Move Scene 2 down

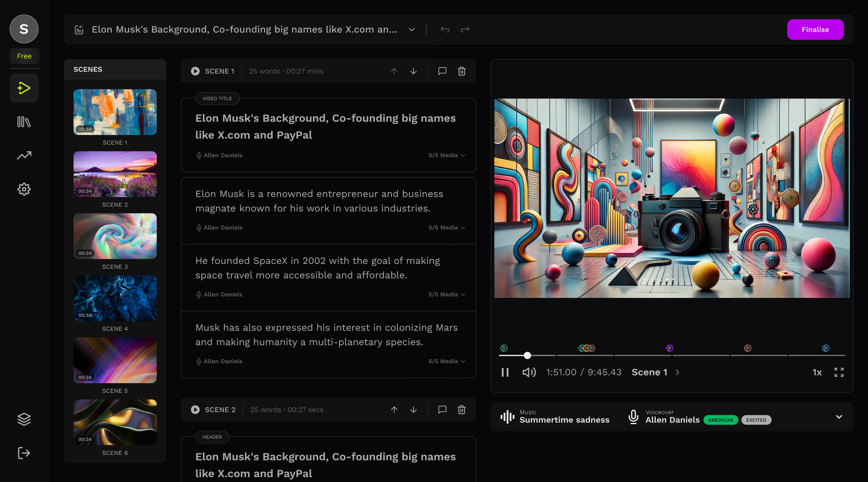click(x=413, y=410)
